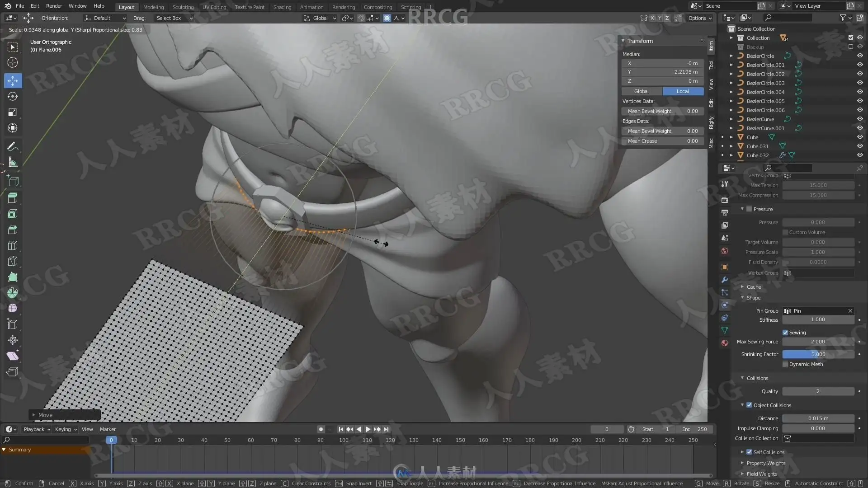
Task: Open the Modifiers wrench properties tab
Action: coord(725,280)
